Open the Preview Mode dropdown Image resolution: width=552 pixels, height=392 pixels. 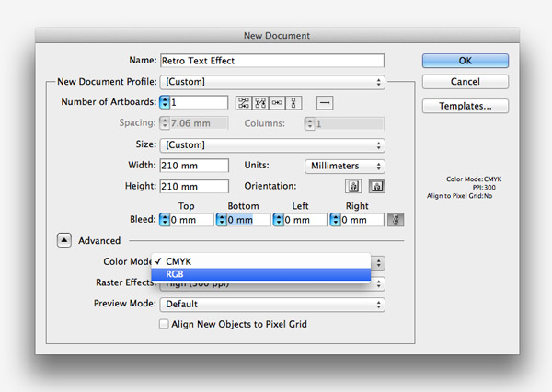271,304
